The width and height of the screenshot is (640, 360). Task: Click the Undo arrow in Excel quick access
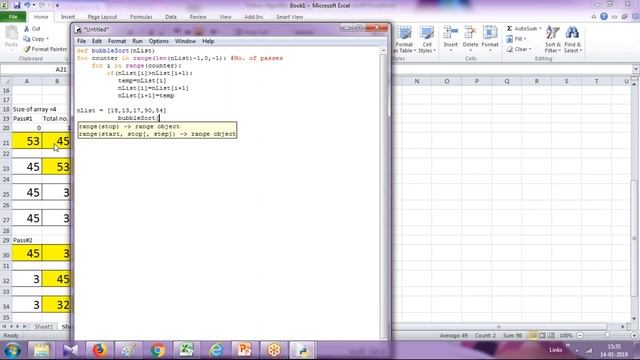pos(27,5)
